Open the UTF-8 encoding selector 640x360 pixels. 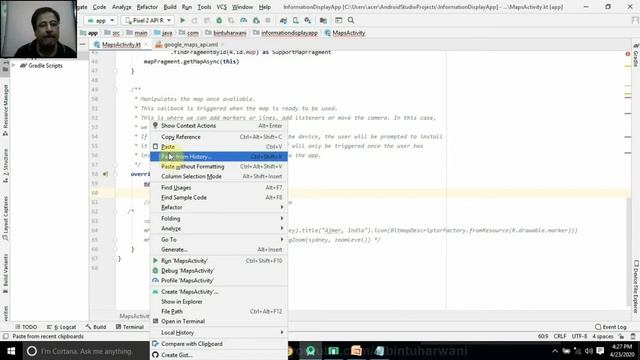point(579,336)
